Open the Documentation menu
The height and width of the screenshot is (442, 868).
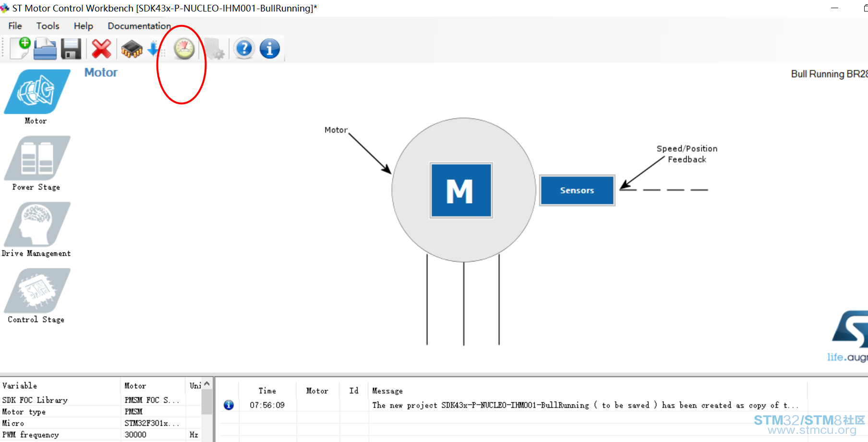point(139,26)
